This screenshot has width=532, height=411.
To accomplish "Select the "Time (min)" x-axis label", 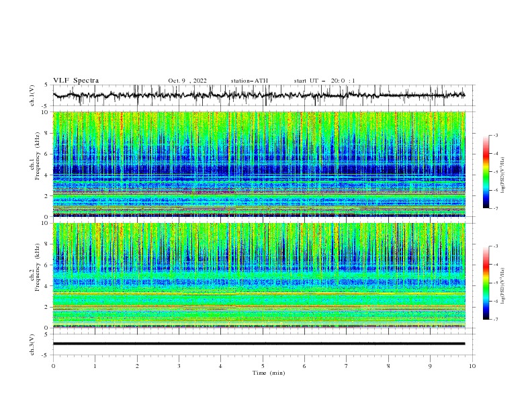I will coord(269,373).
